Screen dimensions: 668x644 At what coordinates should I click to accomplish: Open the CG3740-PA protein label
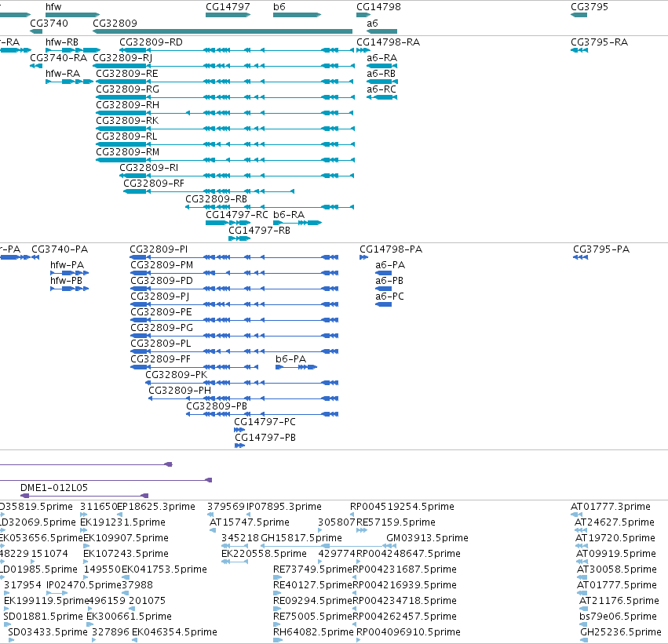pyautogui.click(x=60, y=249)
